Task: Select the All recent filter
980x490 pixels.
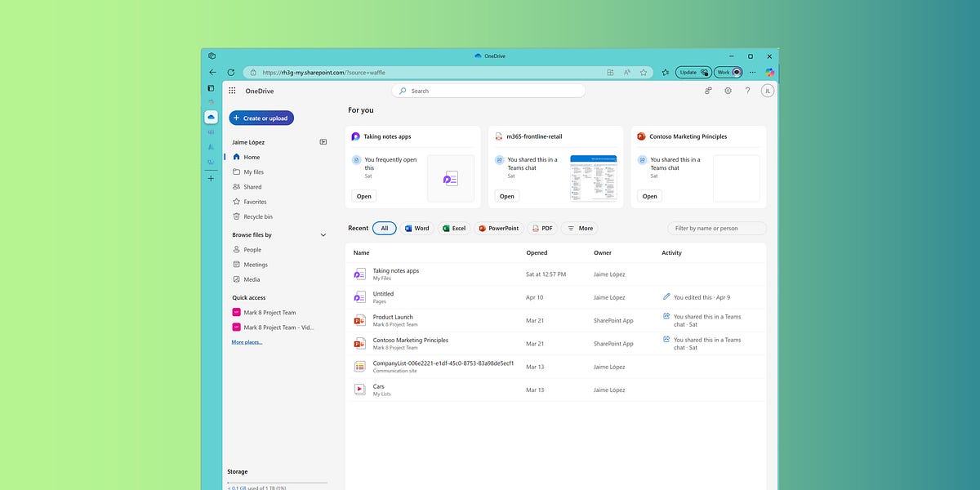Action: point(385,228)
